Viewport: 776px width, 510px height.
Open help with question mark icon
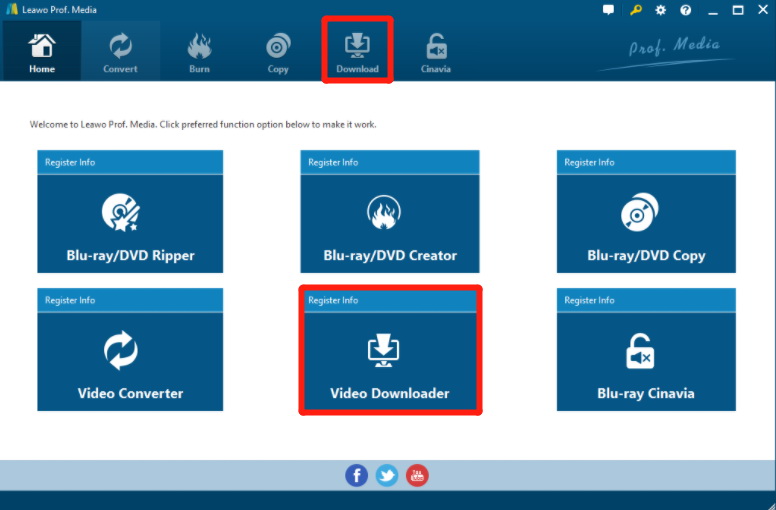point(686,10)
